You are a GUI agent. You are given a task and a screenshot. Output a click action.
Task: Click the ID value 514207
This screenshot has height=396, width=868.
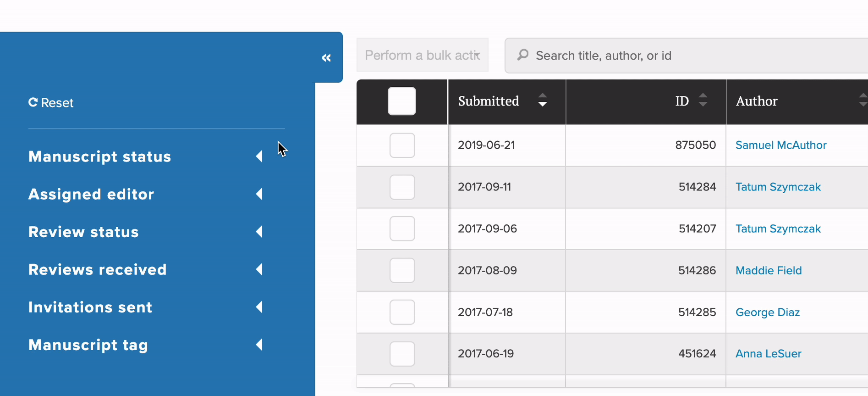point(698,229)
